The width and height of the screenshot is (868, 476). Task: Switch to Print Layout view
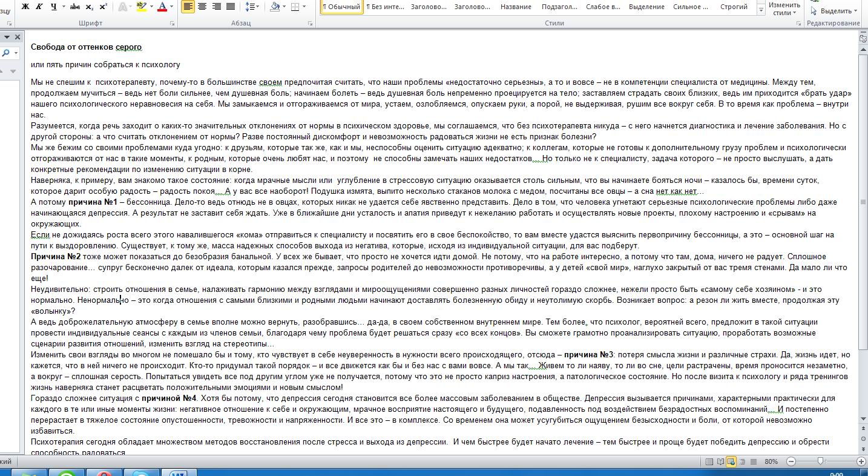[710, 461]
